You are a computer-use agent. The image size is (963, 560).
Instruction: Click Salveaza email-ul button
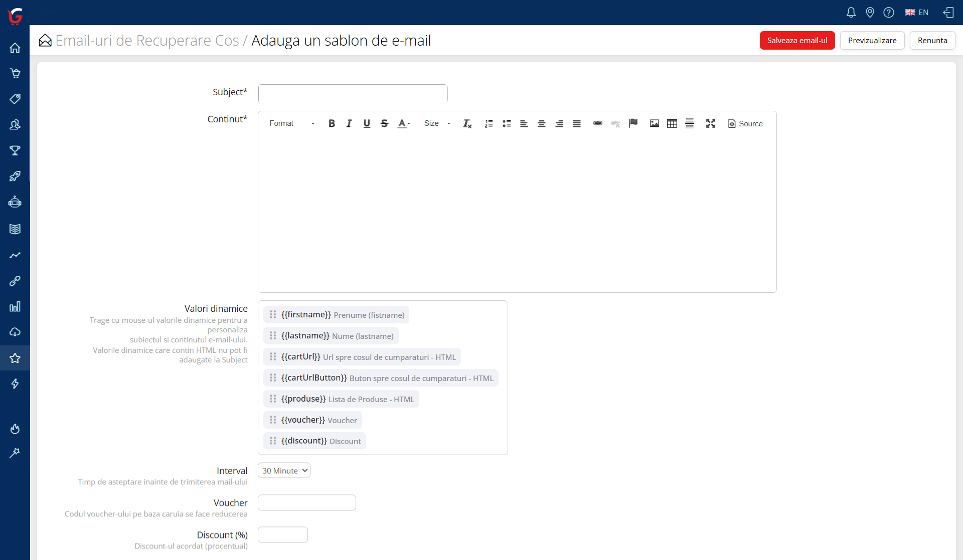797,41
